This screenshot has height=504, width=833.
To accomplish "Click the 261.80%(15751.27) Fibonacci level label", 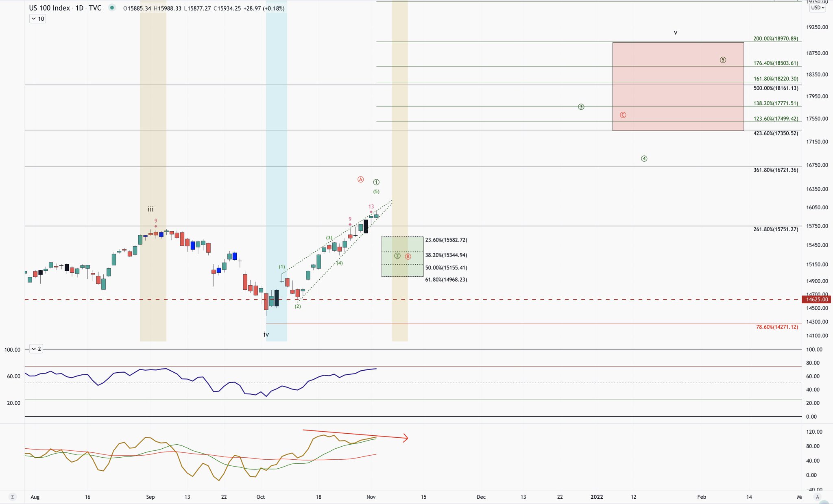I will pyautogui.click(x=775, y=229).
